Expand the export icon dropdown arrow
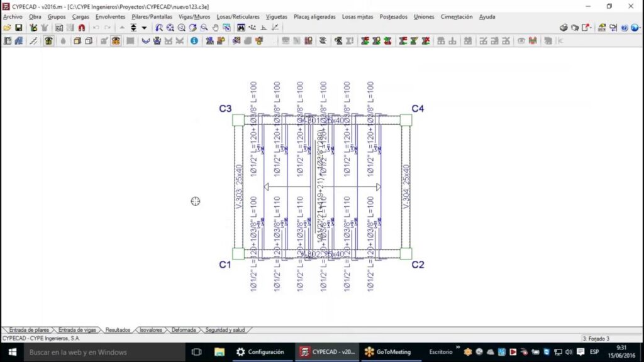The width and height of the screenshot is (644, 362). pos(591,28)
